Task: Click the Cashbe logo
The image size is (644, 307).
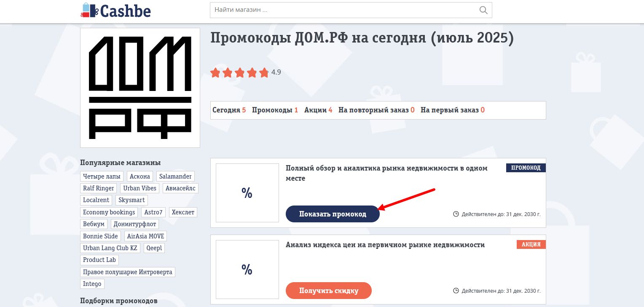Action: tap(115, 11)
